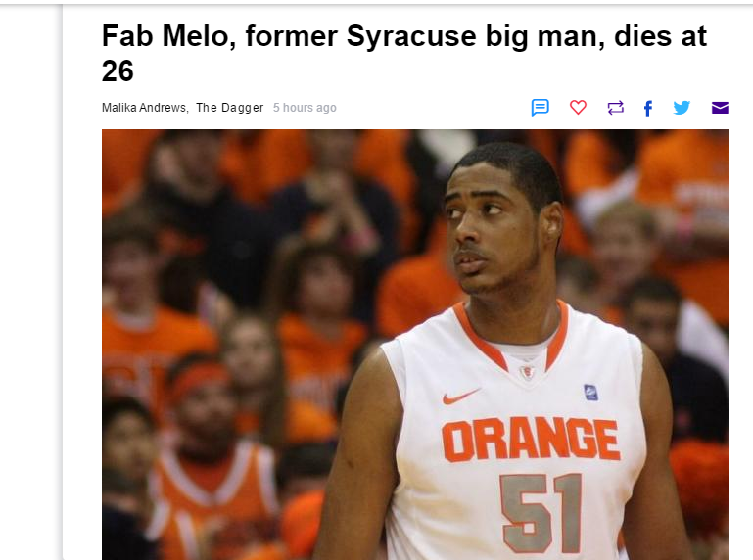Share the article on Facebook
753x560 pixels.
tap(648, 108)
